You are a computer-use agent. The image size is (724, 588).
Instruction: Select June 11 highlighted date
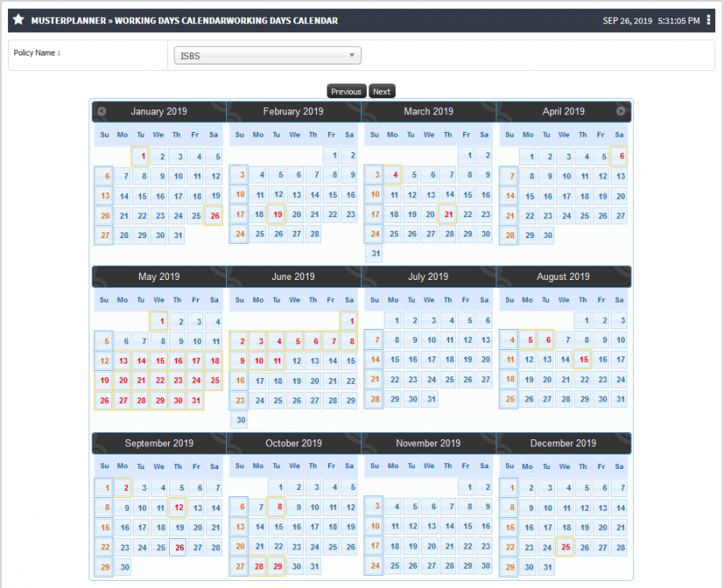click(x=276, y=360)
